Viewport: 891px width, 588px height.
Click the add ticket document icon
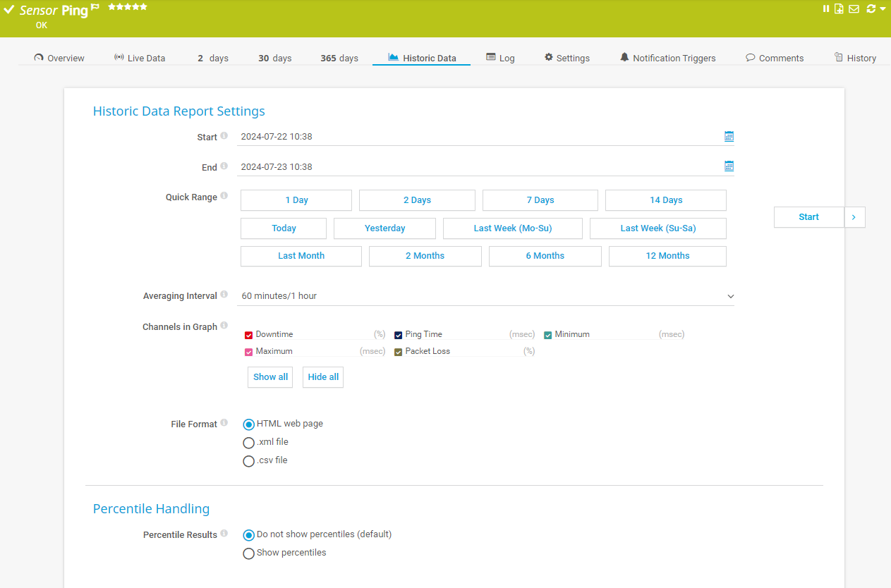tap(840, 8)
